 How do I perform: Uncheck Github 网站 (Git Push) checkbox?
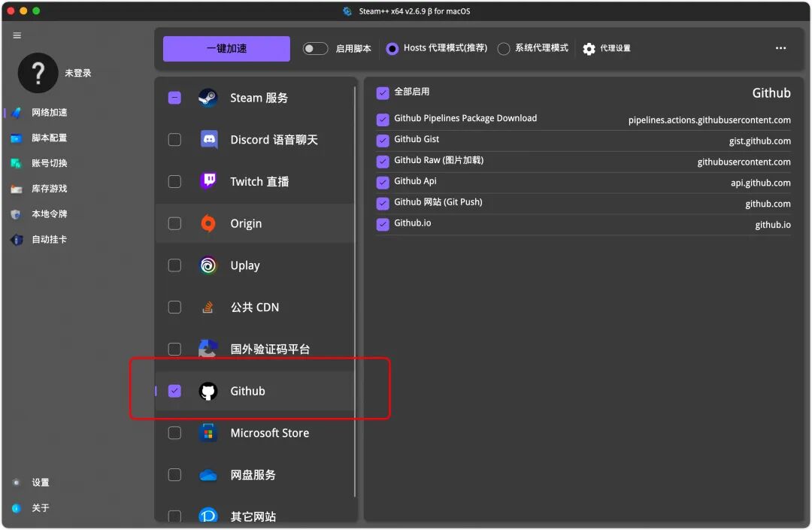click(383, 204)
